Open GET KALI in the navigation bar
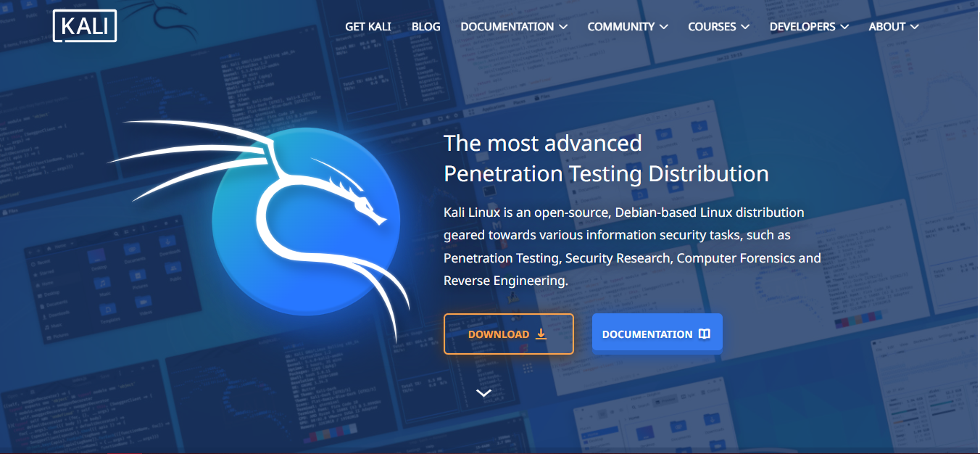The width and height of the screenshot is (980, 454). coord(368,26)
